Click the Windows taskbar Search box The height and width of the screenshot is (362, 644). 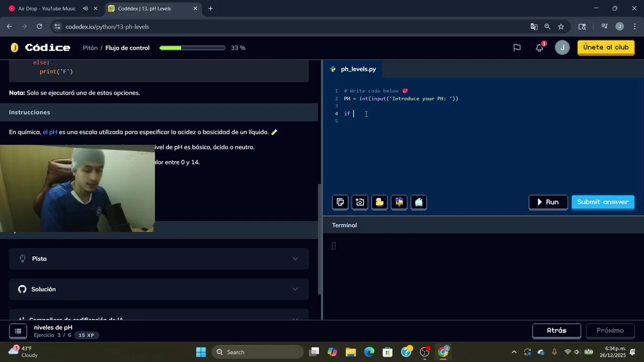point(258,352)
